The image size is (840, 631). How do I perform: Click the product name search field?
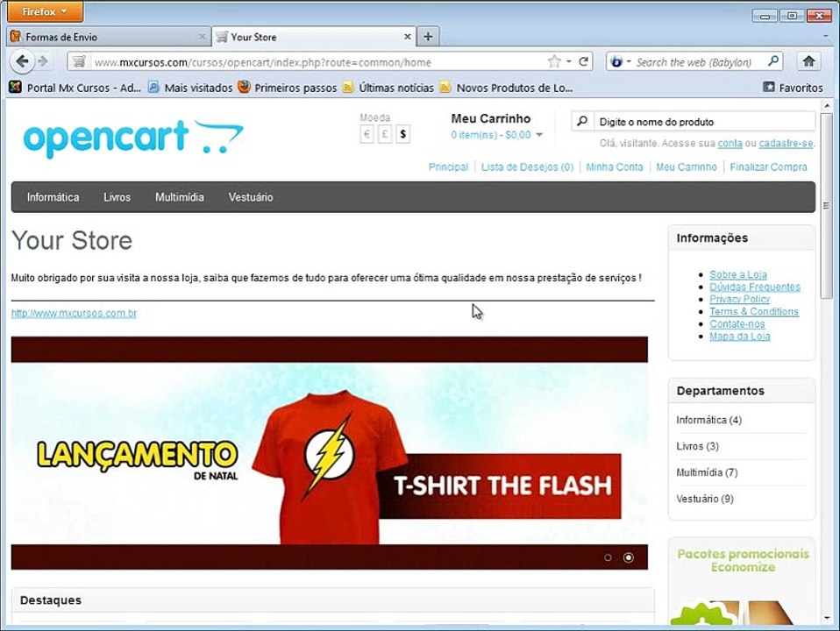click(x=704, y=122)
